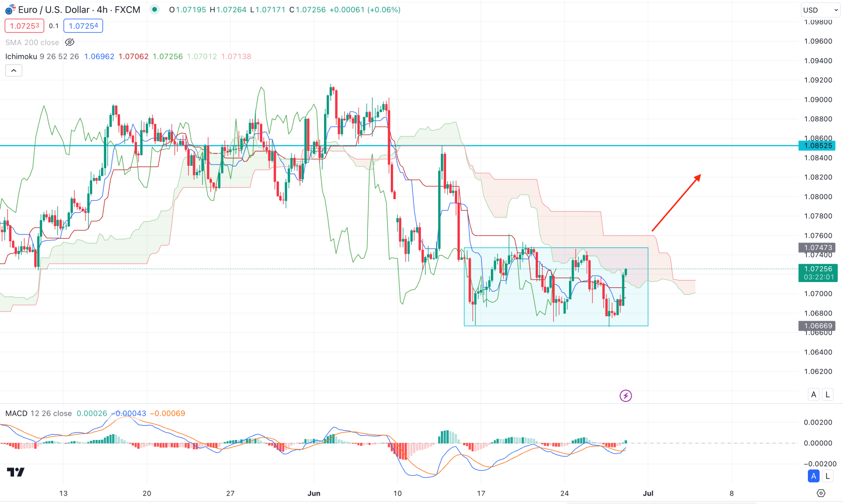Select the SMA 200 close indicator label

point(32,43)
